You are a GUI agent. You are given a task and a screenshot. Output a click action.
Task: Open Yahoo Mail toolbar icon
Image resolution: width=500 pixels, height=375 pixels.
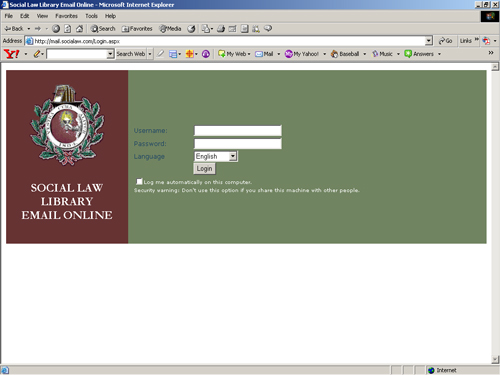click(264, 54)
